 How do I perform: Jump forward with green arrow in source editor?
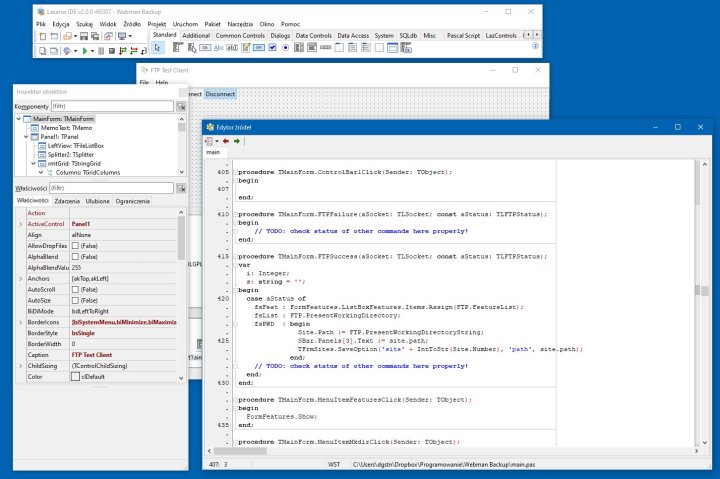click(237, 141)
